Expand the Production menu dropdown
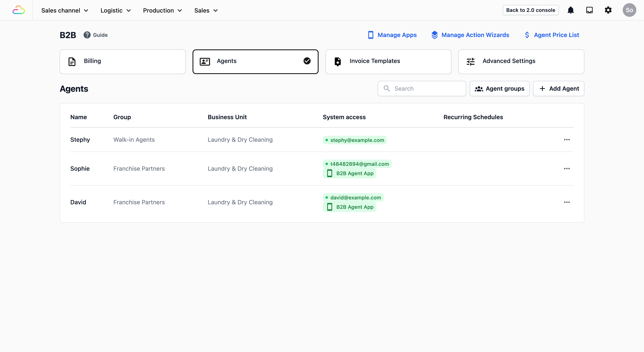This screenshot has width=644, height=352. 162,10
